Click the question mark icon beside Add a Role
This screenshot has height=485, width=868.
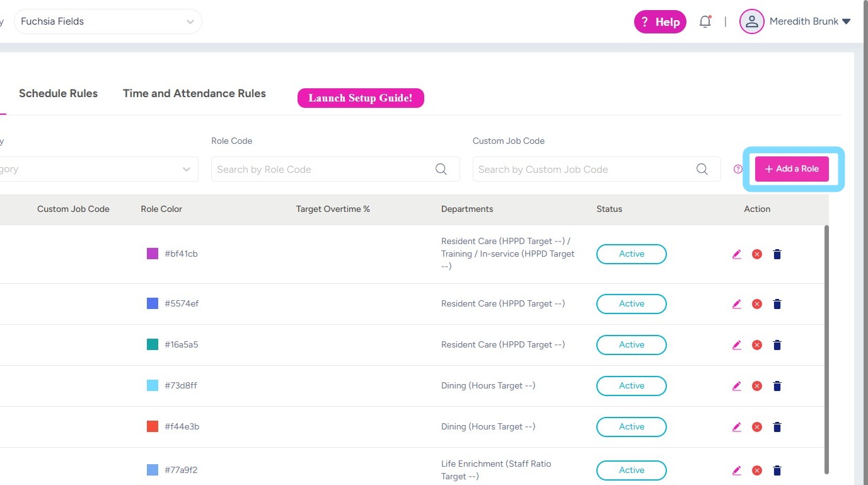tap(738, 169)
